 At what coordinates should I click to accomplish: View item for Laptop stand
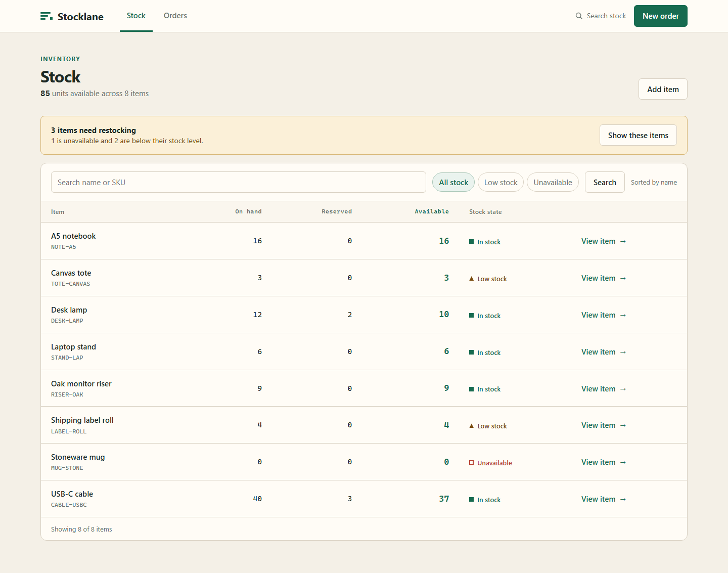click(604, 352)
